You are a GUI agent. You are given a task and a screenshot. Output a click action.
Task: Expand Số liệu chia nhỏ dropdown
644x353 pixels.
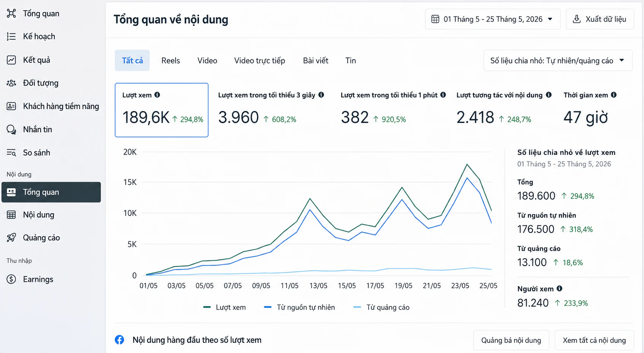coord(558,60)
